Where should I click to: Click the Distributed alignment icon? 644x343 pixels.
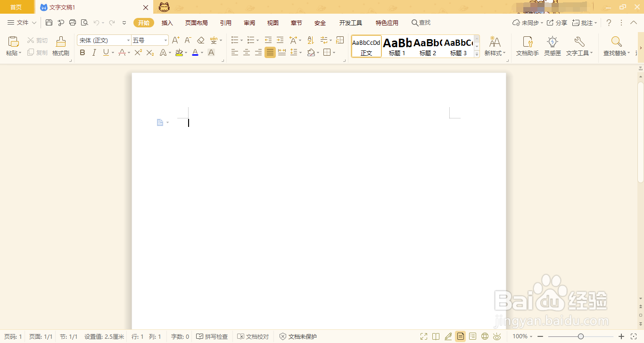pyautogui.click(x=282, y=53)
